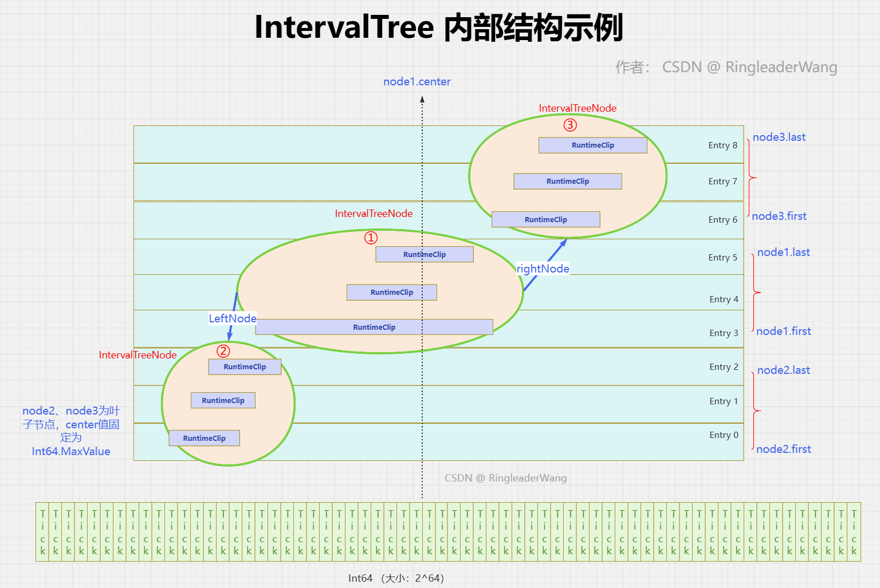880x588 pixels.
Task: Click the Entry 2 row label
Action: (x=724, y=367)
